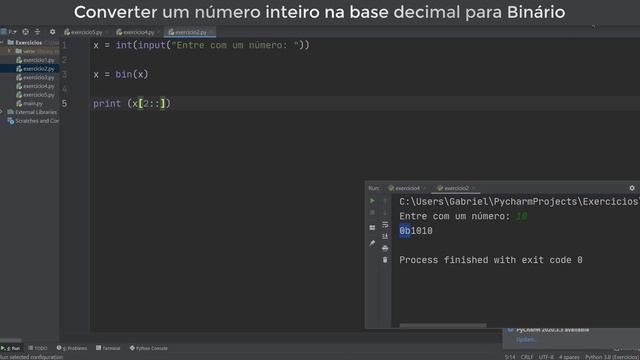Click the highlighted '0b1010' output text
Screen dimensions: 640x360
[x=416, y=231]
